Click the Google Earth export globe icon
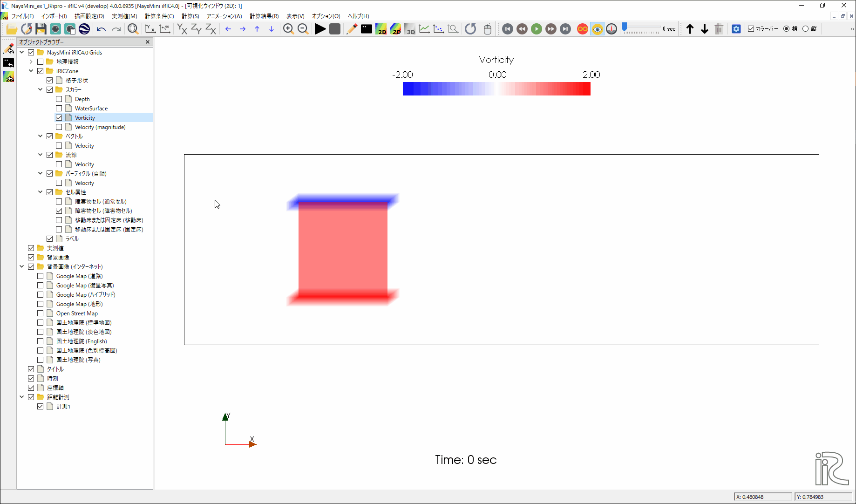This screenshot has height=504, width=856. (84, 29)
